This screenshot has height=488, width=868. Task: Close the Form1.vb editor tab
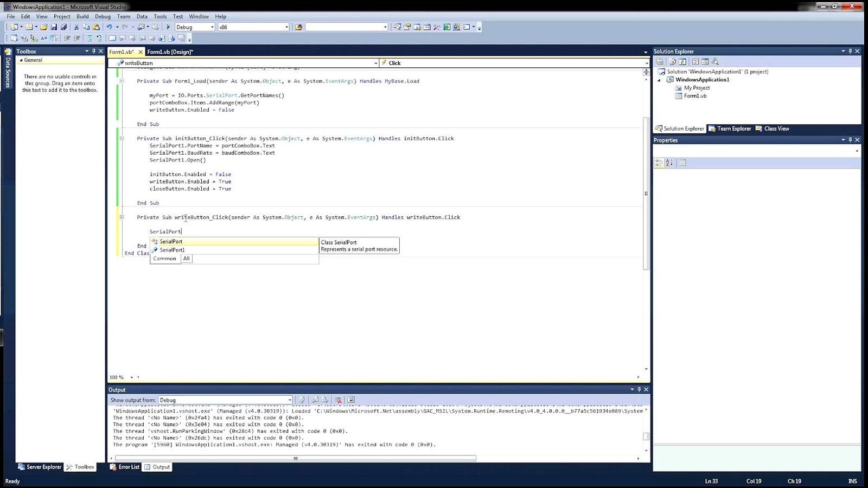click(x=141, y=52)
